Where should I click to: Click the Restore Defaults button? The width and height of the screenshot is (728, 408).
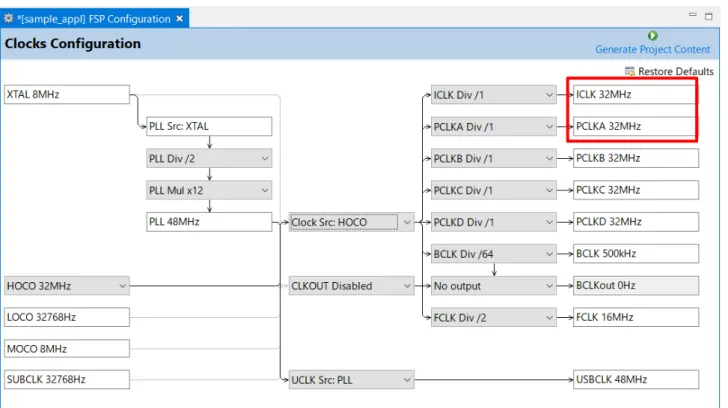click(669, 71)
